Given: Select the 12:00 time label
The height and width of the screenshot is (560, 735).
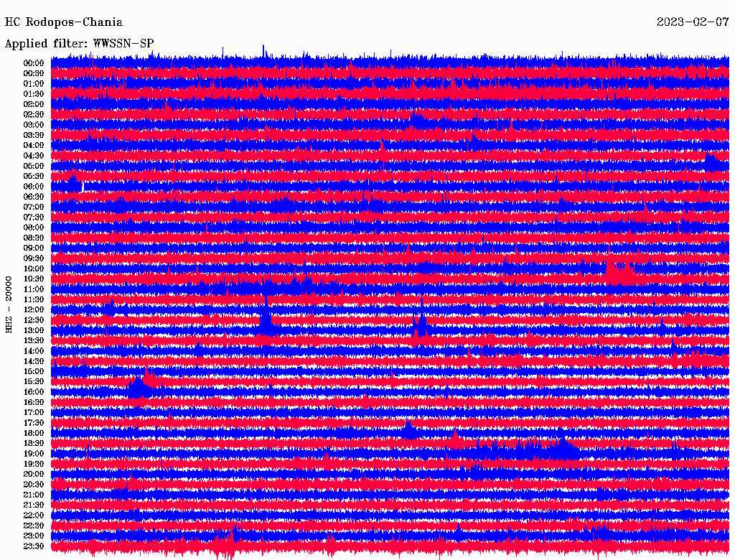Looking at the screenshot, I should pos(34,310).
